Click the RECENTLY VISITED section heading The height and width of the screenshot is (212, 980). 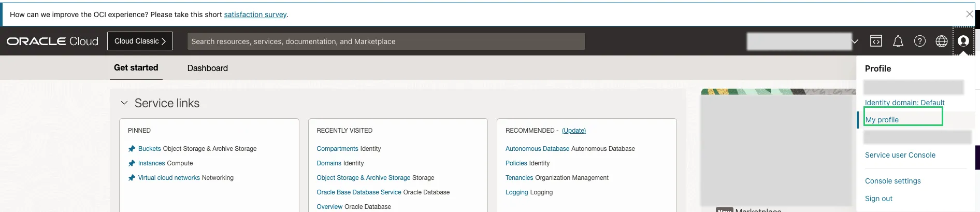coord(344,131)
